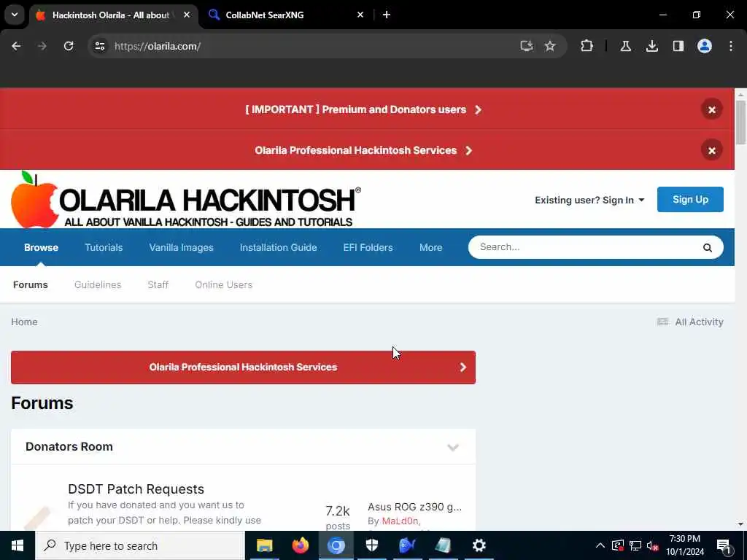Open the Donators Room category heading
Viewport: 747px width, 560px height.
click(x=69, y=447)
